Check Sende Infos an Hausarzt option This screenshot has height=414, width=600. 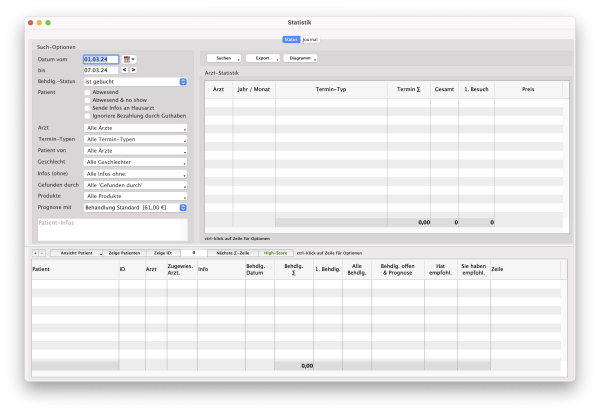coord(88,108)
